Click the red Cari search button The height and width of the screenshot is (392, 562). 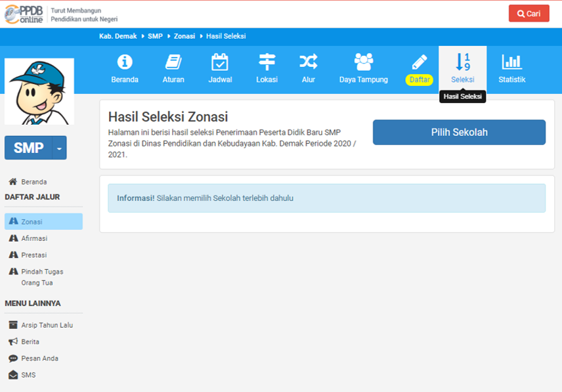click(529, 14)
